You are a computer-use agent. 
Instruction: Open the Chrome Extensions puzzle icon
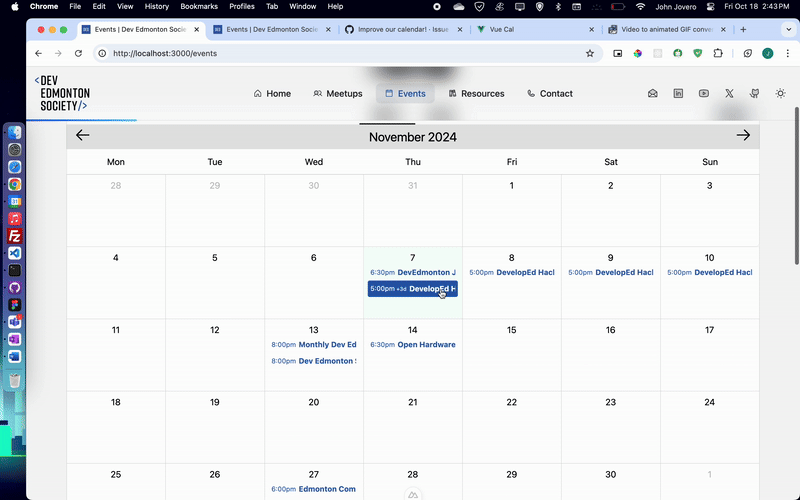pos(717,53)
